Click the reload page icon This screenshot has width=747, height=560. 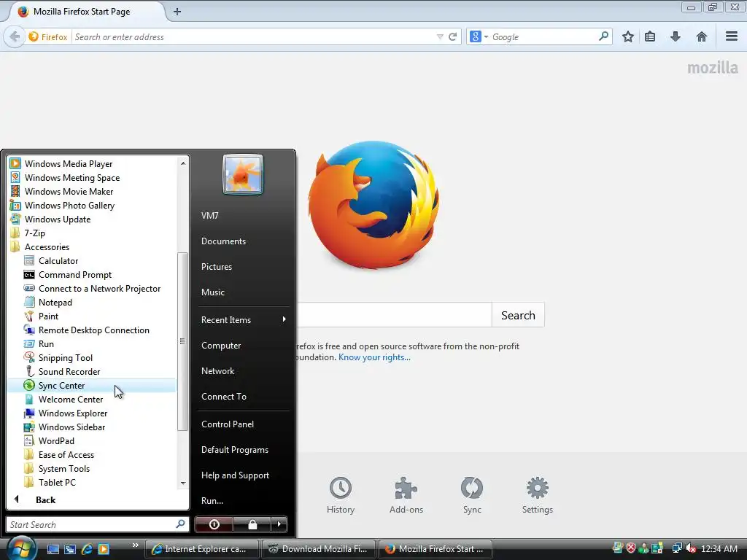[x=452, y=36]
